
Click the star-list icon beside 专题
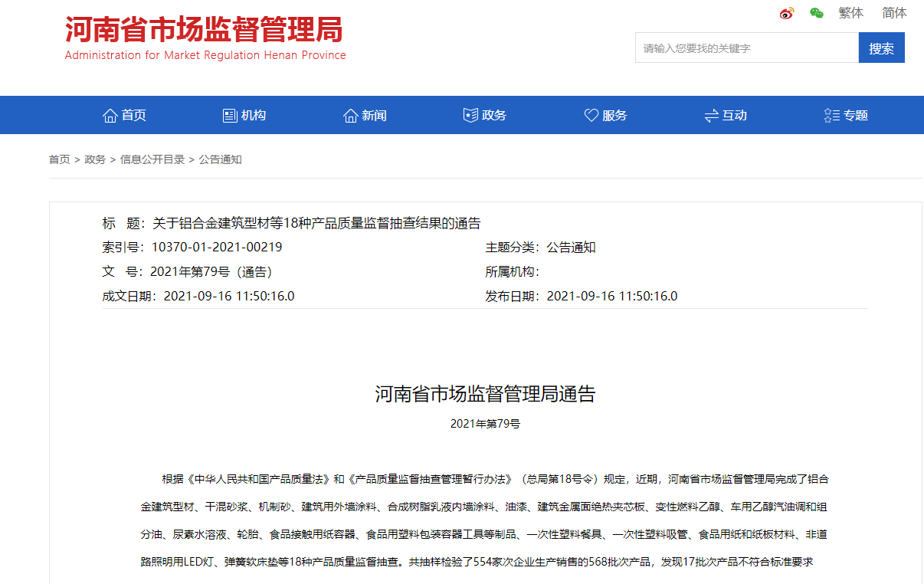pyautogui.click(x=832, y=116)
